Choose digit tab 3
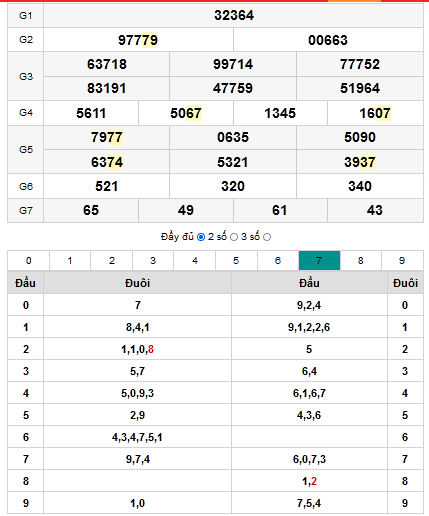The image size is (429, 516). click(153, 260)
